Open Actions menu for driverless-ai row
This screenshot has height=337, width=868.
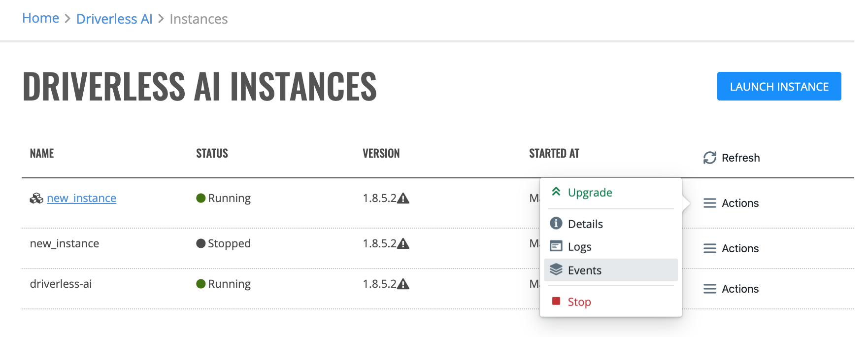731,289
